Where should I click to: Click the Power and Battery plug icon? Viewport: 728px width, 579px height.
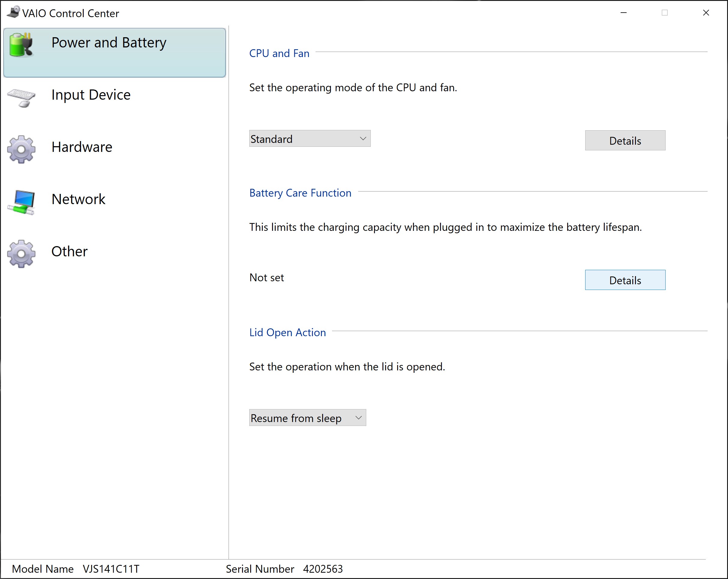click(x=21, y=45)
